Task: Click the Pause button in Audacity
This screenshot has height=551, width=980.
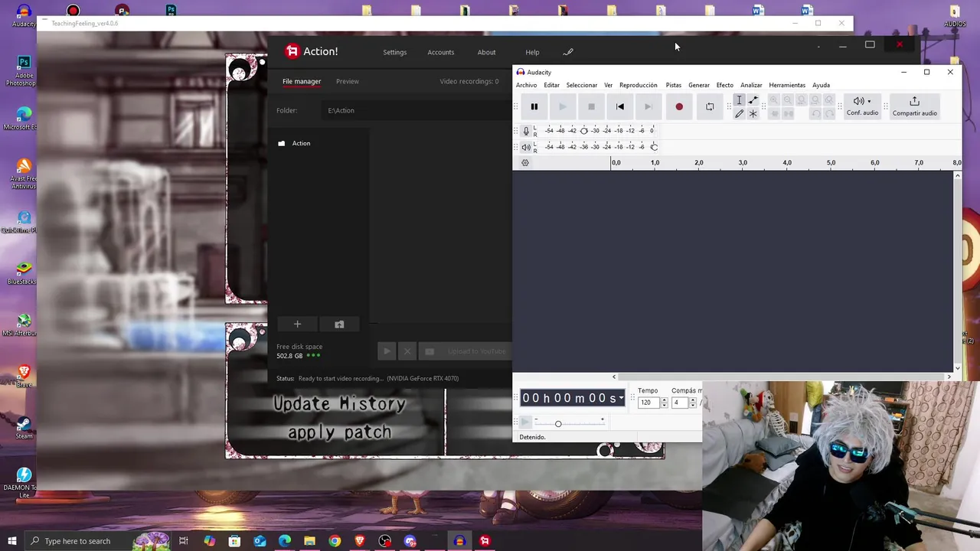Action: [x=534, y=107]
